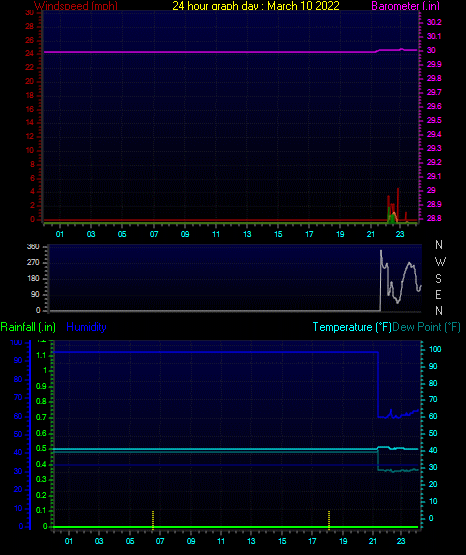Click the Barometer (.in) axis title
This screenshot has width=466, height=555.
click(405, 5)
